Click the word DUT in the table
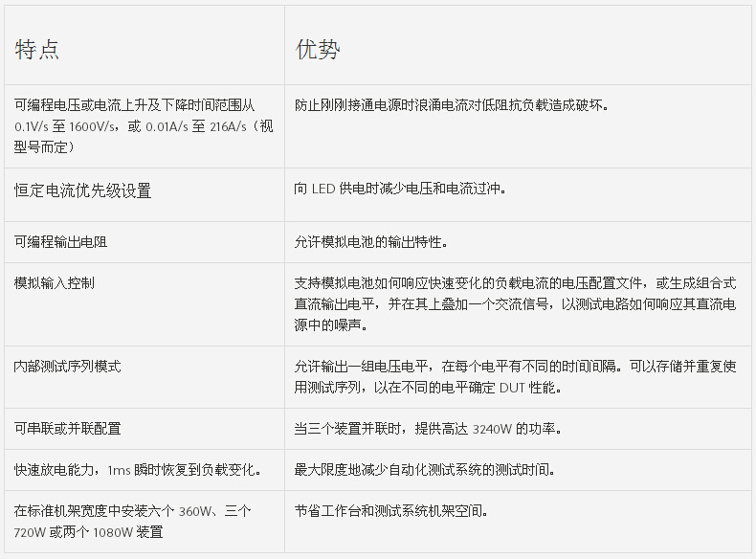This screenshot has height=559, width=756. (512, 388)
